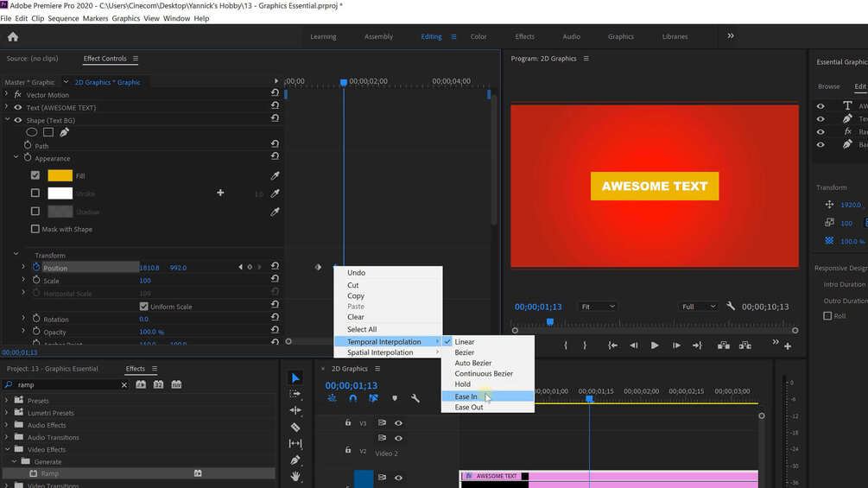Select the Pen tool in the toolbar
Image resolution: width=868 pixels, height=488 pixels.
[x=295, y=459]
